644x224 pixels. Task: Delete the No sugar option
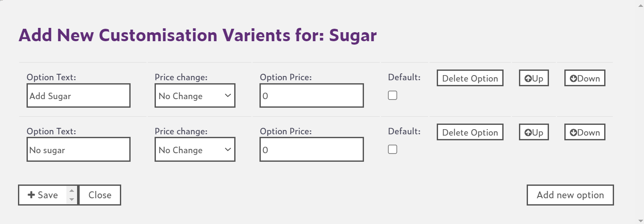tap(470, 133)
